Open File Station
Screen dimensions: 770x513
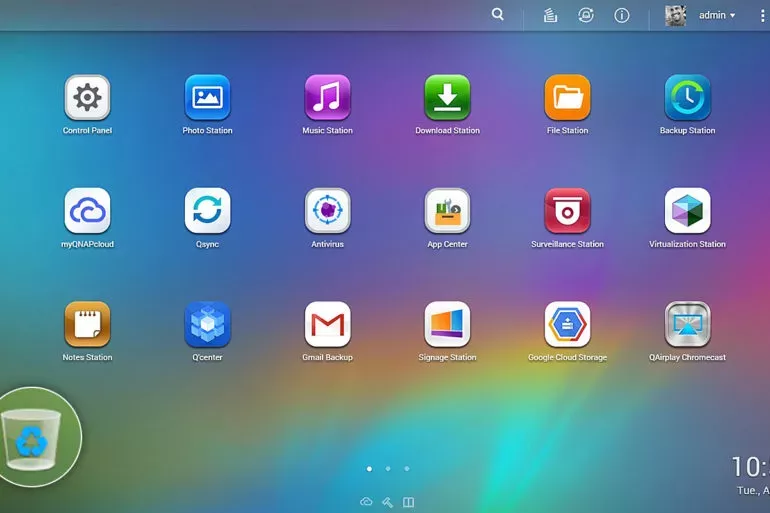click(567, 98)
